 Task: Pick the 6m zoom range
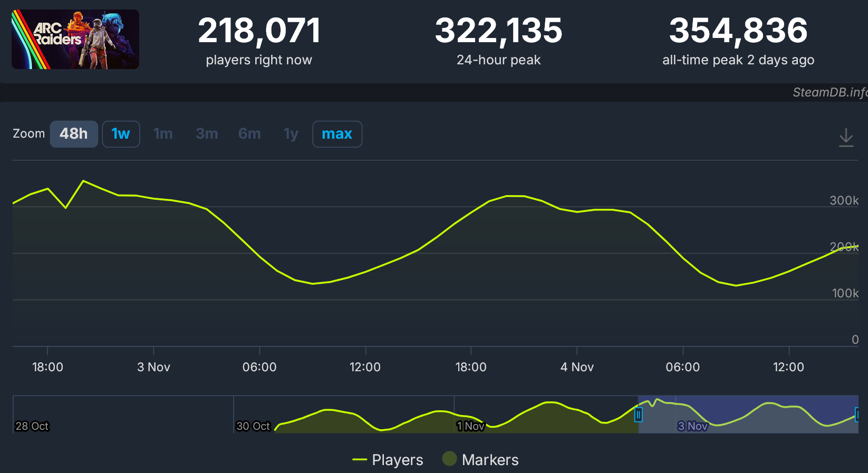point(249,134)
